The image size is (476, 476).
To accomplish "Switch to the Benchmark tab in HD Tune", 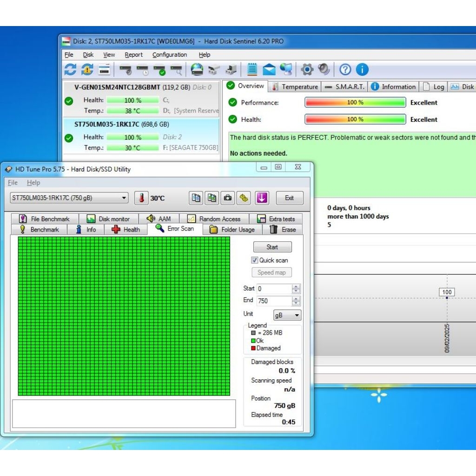I will [x=39, y=230].
